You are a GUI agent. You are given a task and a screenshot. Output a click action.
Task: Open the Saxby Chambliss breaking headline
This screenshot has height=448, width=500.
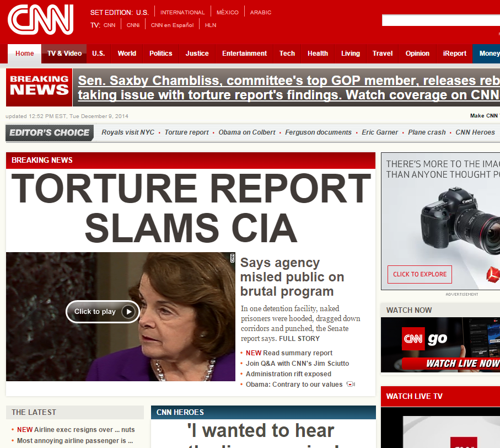tap(288, 88)
